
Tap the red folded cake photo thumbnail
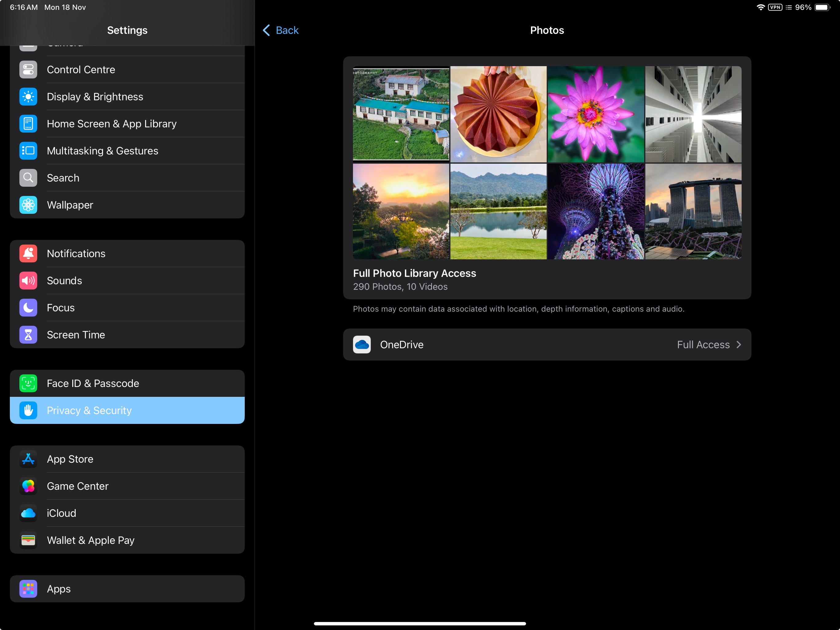click(x=498, y=114)
